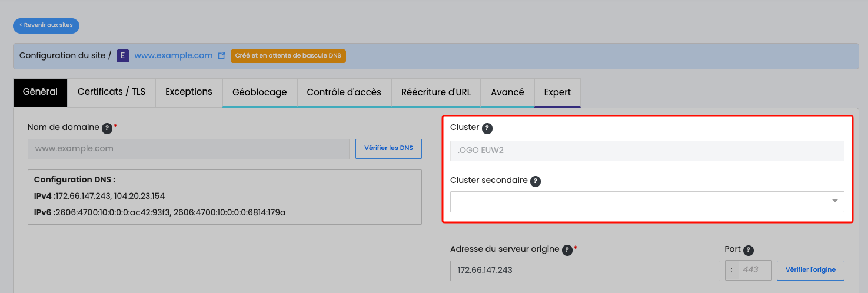
Task: Switch to the Avancé tab
Action: [507, 92]
